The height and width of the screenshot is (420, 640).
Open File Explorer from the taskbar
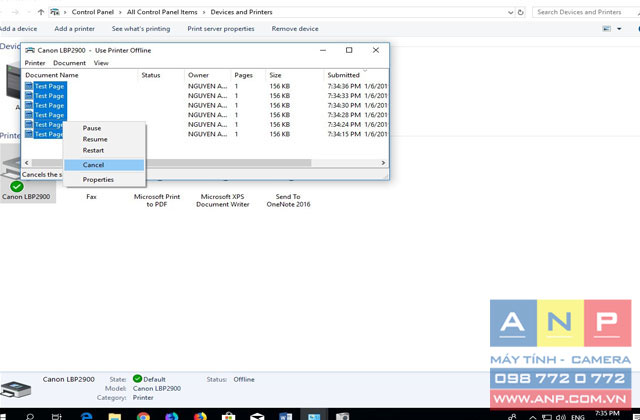[115, 416]
